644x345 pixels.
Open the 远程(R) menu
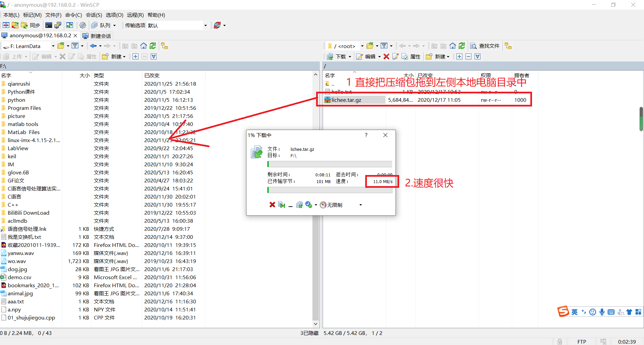point(135,15)
